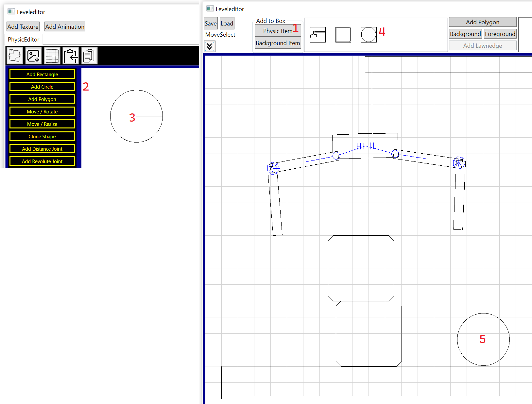Image resolution: width=532 pixels, height=404 pixels.
Task: Click Add Distance Joint
Action: [x=42, y=149]
